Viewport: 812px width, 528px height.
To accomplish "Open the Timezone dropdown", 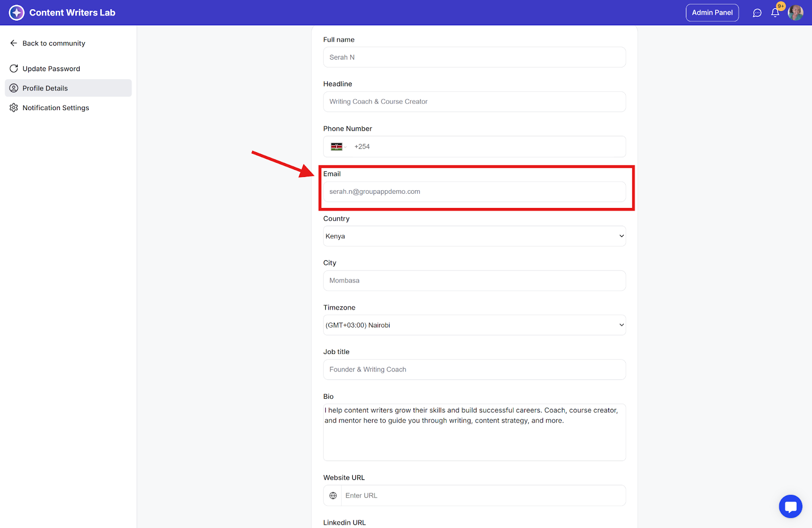I will click(x=475, y=325).
